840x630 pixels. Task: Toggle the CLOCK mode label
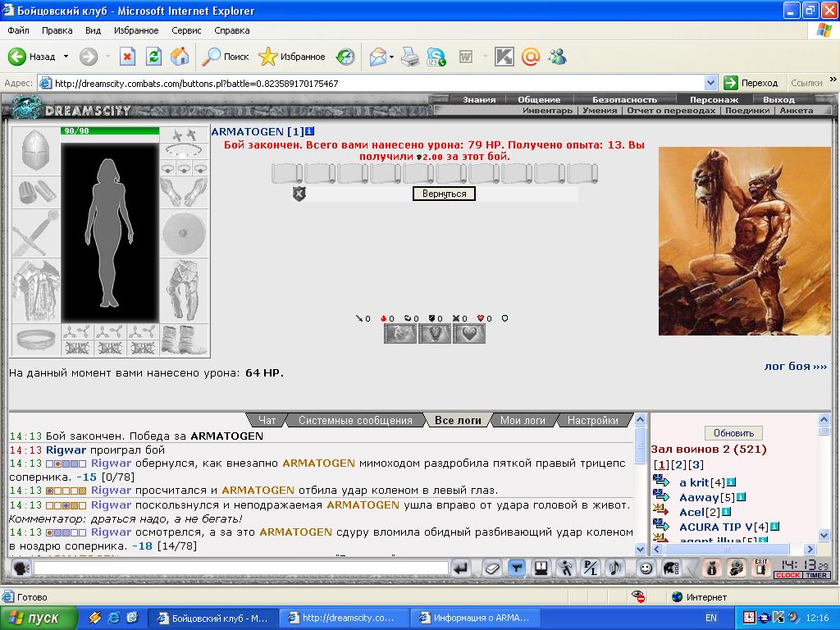coord(787,575)
